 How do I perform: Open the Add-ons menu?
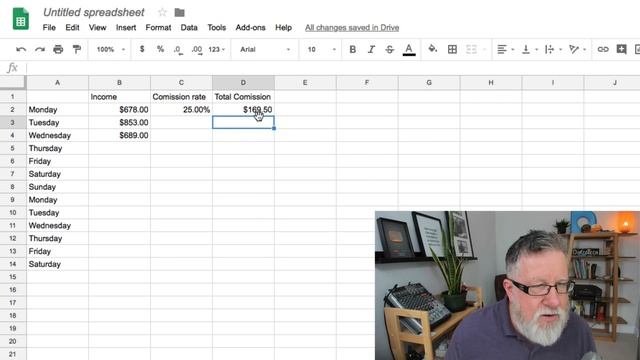(x=250, y=27)
